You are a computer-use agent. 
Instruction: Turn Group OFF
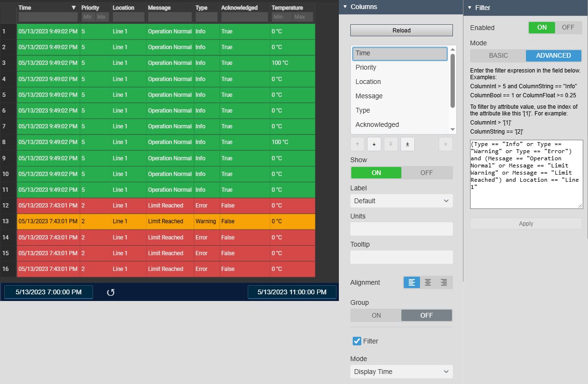(427, 315)
